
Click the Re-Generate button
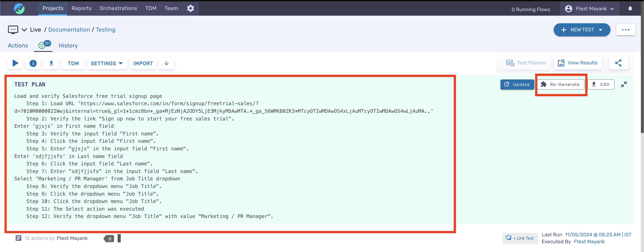(x=561, y=84)
